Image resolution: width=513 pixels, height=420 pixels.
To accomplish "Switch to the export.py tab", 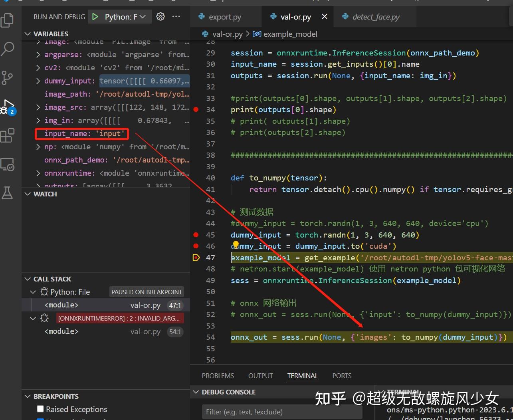I will point(226,17).
